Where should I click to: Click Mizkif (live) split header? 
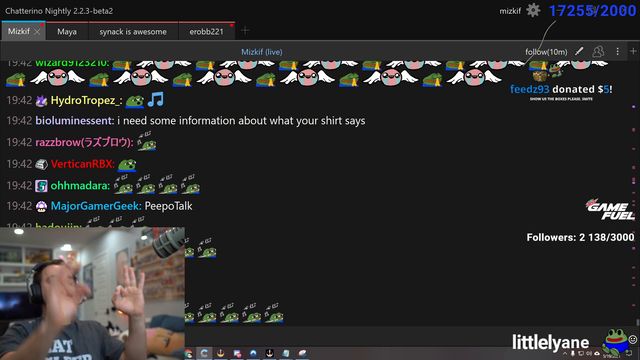262,52
